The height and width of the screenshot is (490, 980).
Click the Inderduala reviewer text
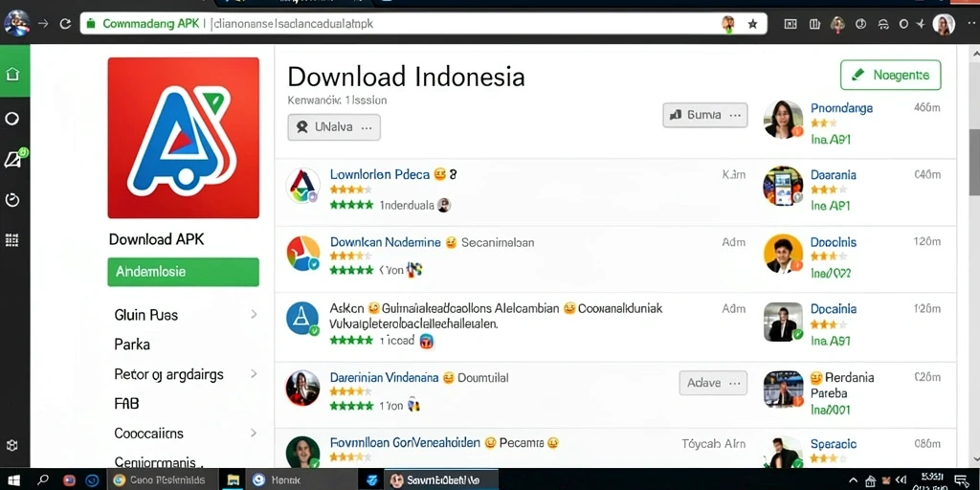point(406,205)
